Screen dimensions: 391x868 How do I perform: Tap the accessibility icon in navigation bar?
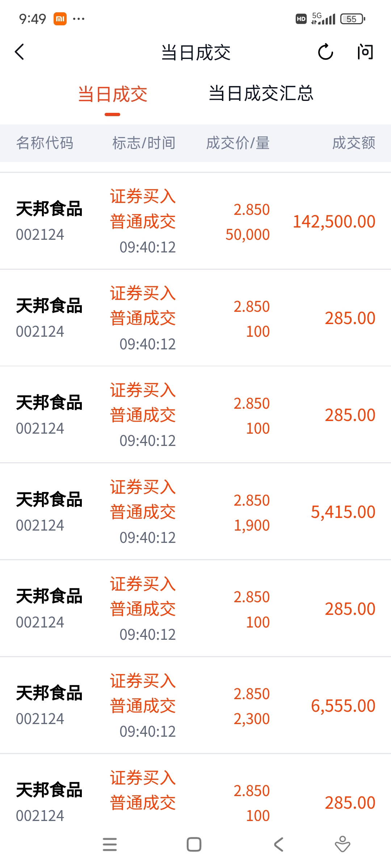coord(342,844)
